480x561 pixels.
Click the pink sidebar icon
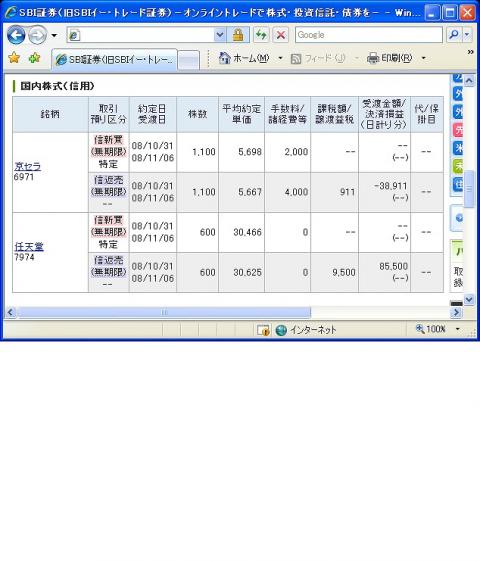pyautogui.click(x=458, y=130)
